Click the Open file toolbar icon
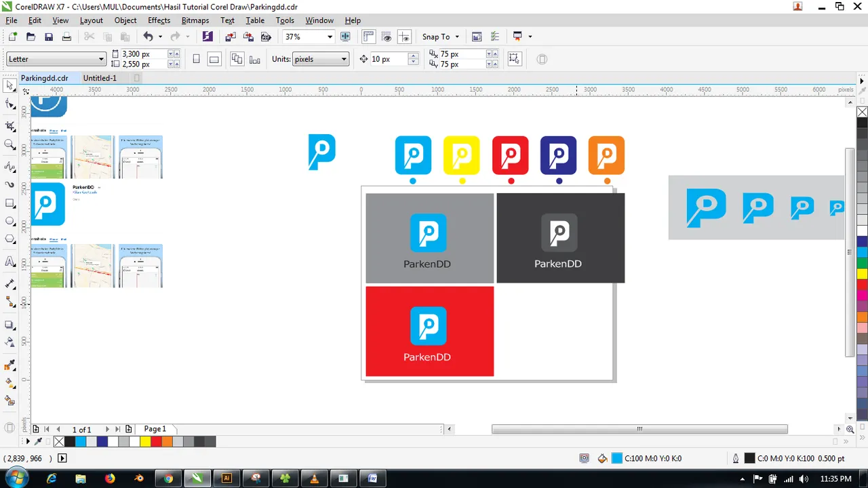Screen dimensions: 868x488 tap(31, 37)
